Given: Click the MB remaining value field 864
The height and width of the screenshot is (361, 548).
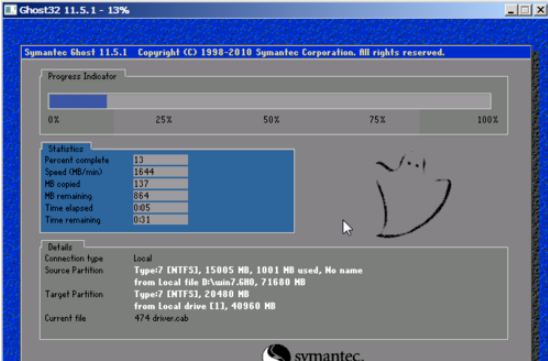Looking at the screenshot, I should [x=160, y=195].
